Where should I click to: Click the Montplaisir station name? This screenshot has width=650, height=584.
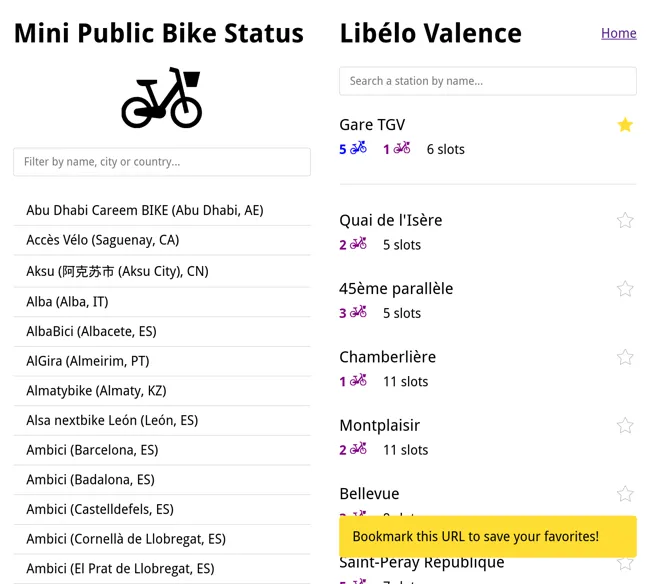coord(379,426)
